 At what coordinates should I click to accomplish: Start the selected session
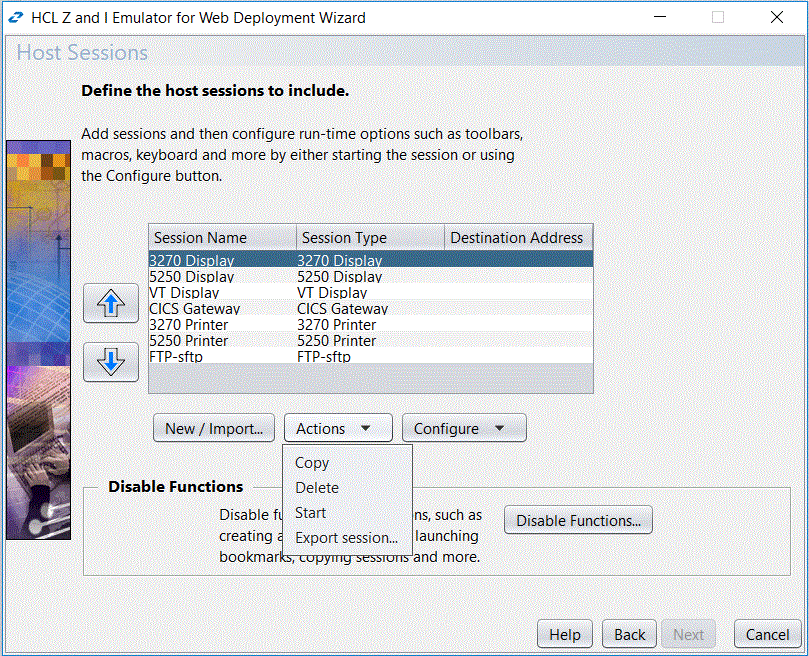(x=309, y=513)
